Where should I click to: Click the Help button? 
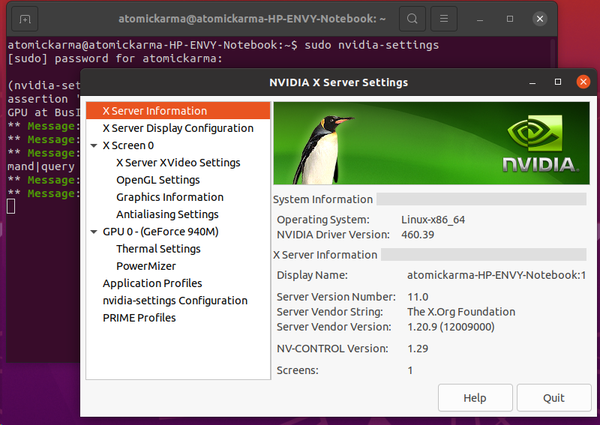point(474,397)
